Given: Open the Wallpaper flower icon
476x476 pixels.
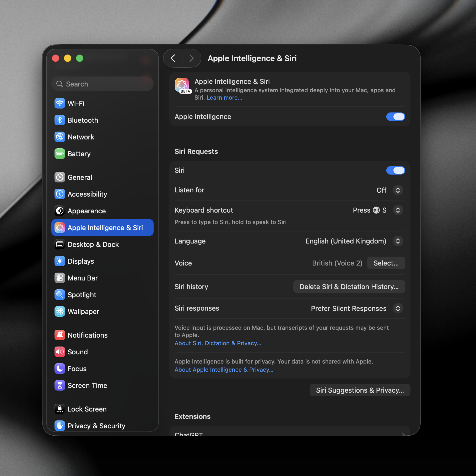Looking at the screenshot, I should (x=60, y=311).
